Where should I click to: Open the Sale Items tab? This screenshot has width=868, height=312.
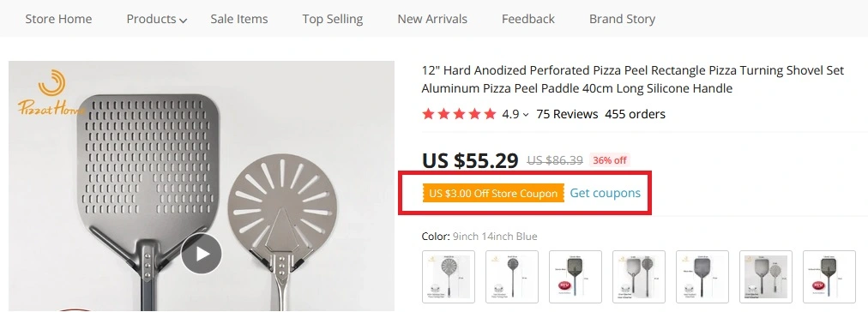[239, 19]
